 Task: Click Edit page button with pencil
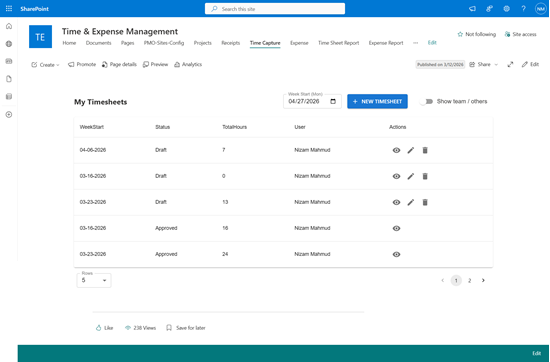530,65
